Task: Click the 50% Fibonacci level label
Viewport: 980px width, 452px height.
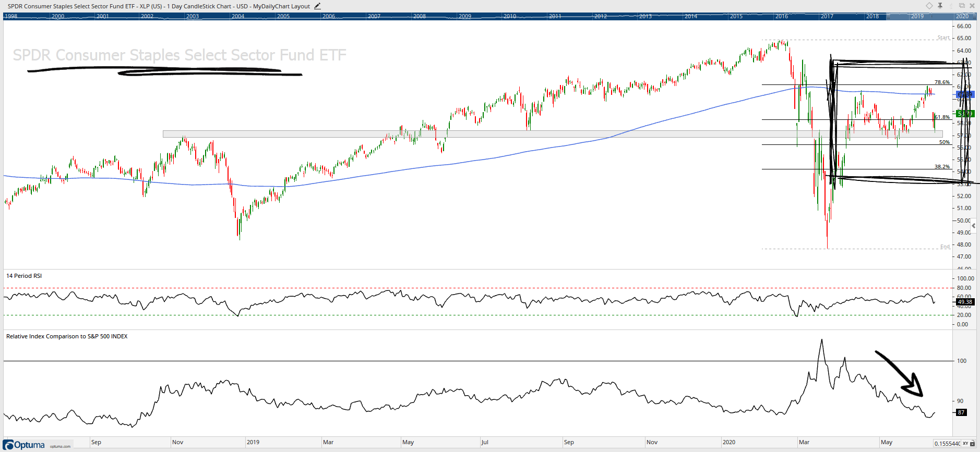Action: coord(945,142)
